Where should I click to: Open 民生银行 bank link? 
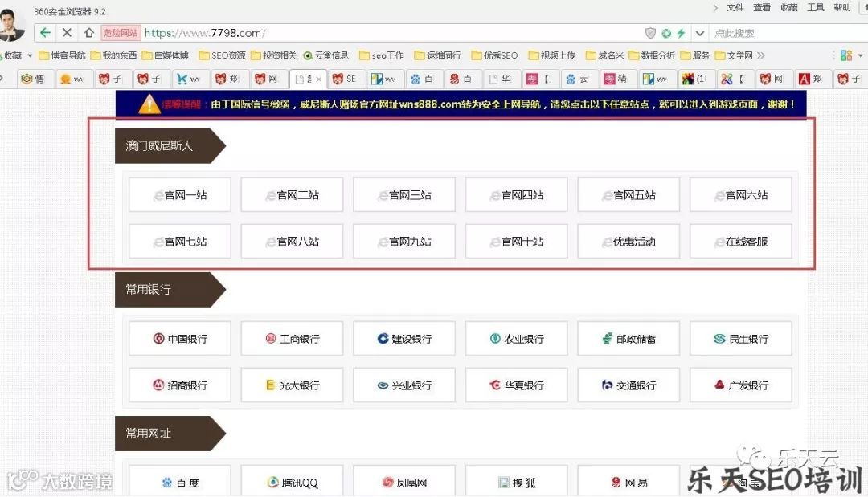click(741, 338)
